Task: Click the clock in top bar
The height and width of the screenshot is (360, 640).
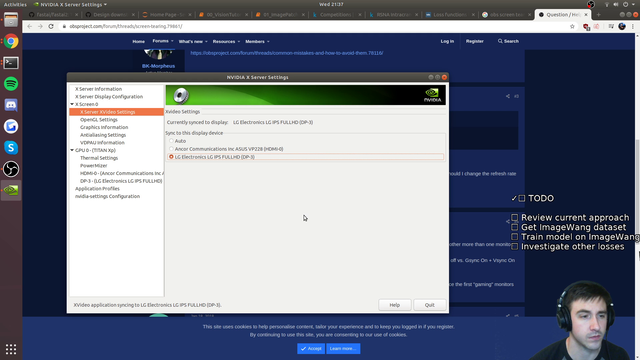Action: pyautogui.click(x=331, y=4)
